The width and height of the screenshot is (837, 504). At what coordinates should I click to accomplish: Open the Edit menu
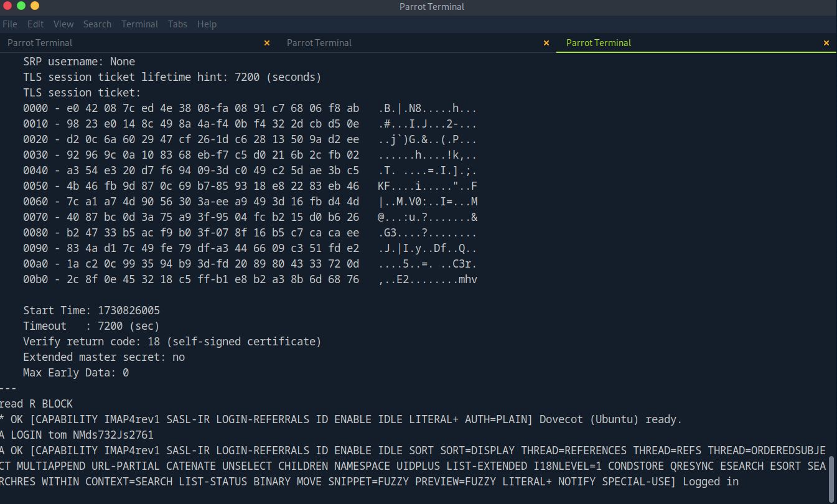tap(35, 24)
